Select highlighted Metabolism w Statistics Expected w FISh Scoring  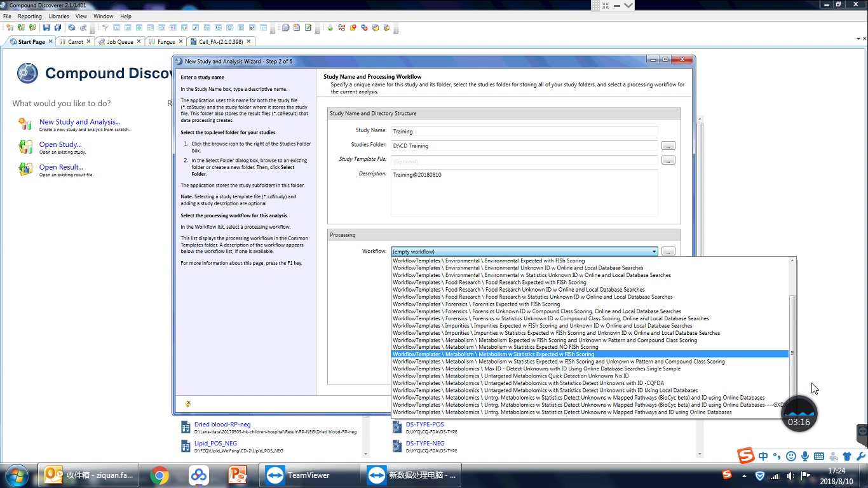pyautogui.click(x=590, y=354)
